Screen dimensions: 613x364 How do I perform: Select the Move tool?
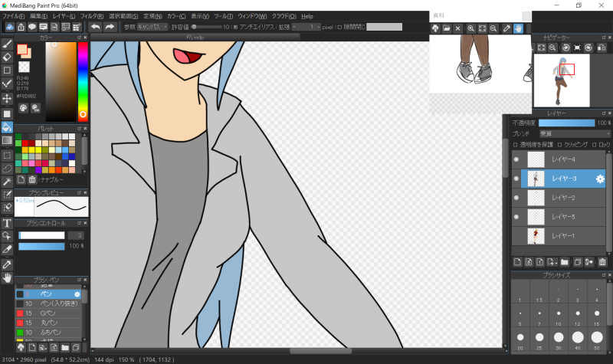[7, 98]
